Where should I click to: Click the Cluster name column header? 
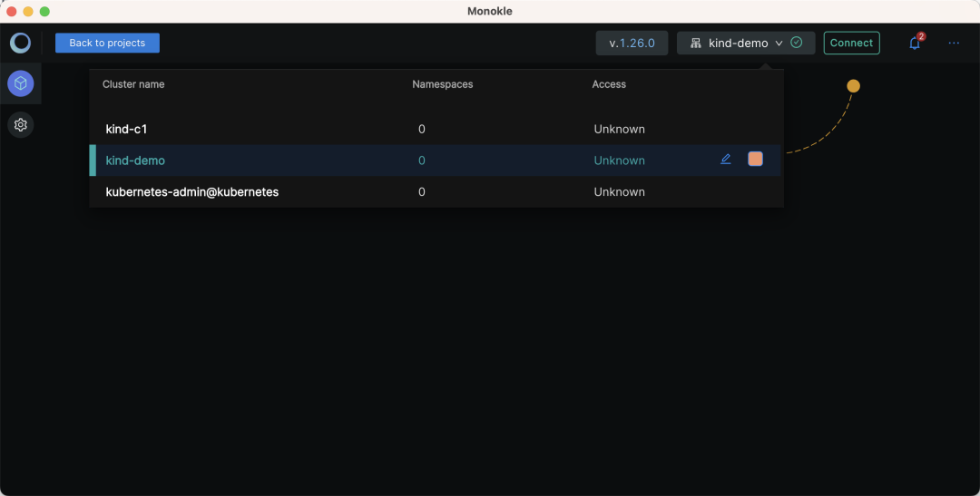(x=133, y=84)
